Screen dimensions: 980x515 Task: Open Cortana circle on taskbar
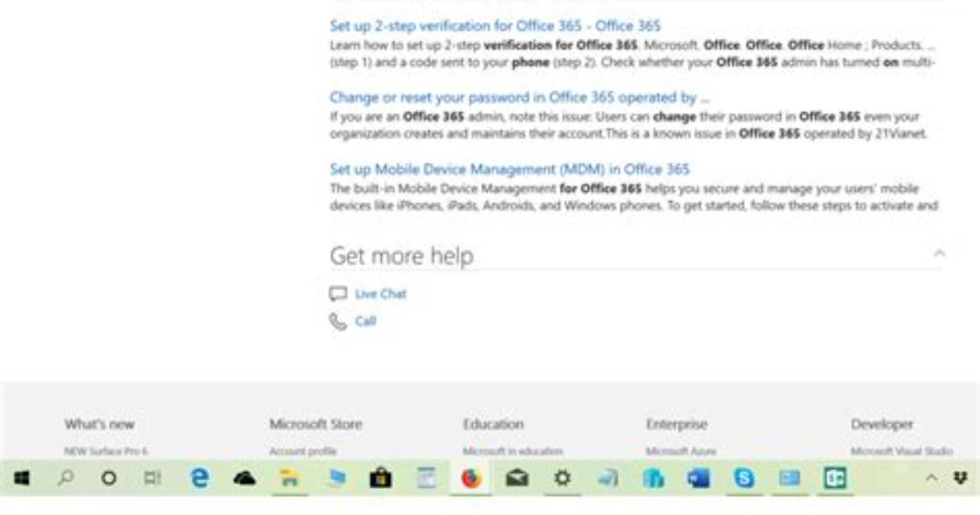[x=109, y=479]
